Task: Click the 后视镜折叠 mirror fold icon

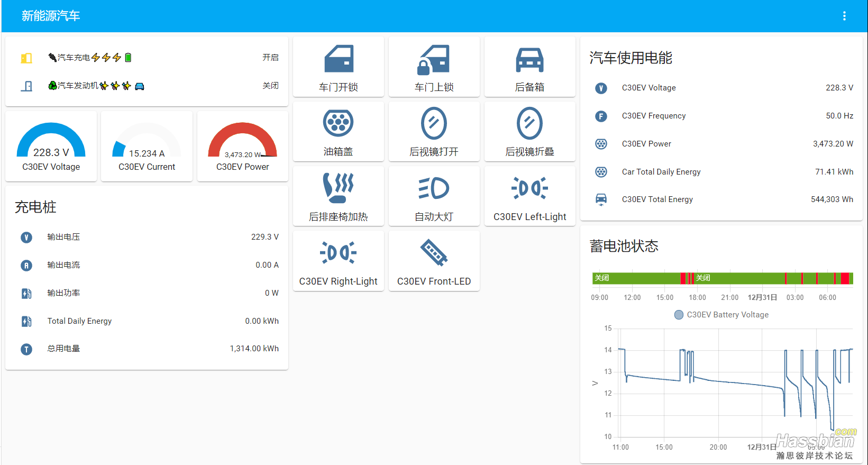Action: pyautogui.click(x=529, y=123)
